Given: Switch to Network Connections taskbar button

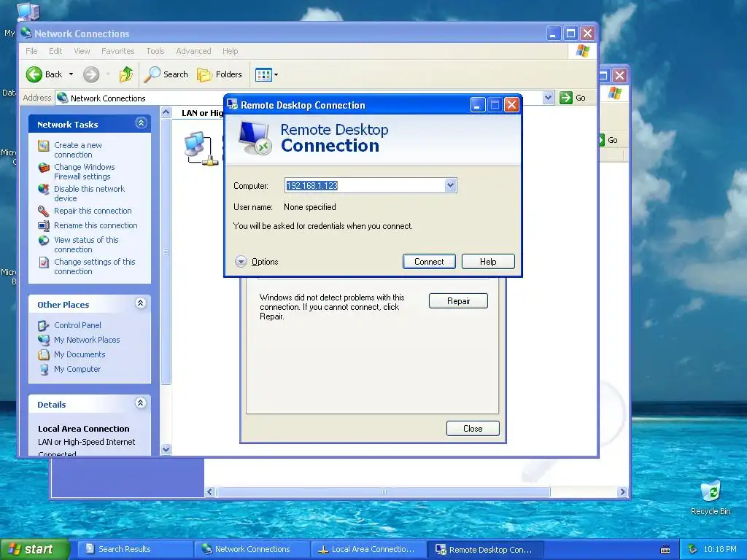Looking at the screenshot, I should click(x=252, y=549).
